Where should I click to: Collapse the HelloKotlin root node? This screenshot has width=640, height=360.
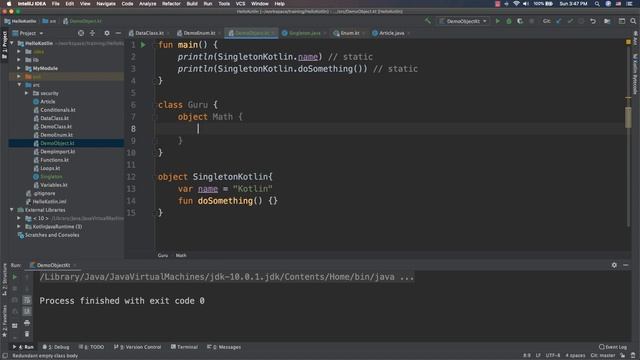pyautogui.click(x=12, y=43)
